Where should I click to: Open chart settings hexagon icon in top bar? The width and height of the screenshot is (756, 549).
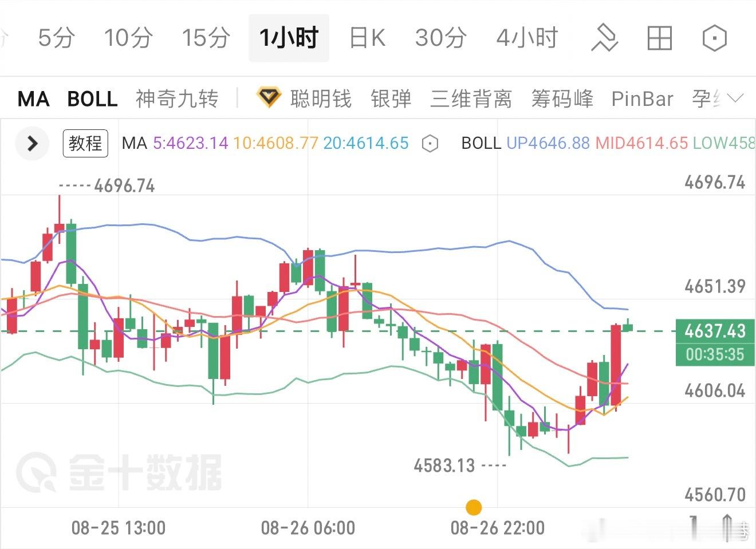(714, 38)
